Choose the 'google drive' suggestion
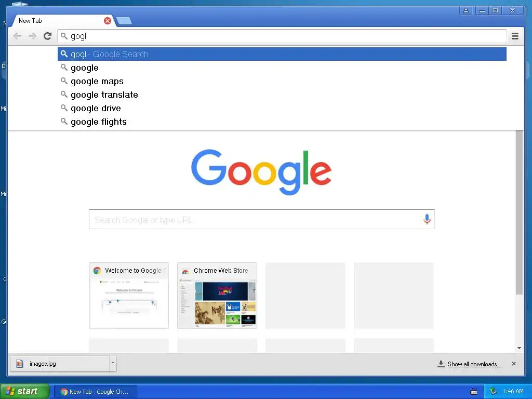 pyautogui.click(x=282, y=108)
